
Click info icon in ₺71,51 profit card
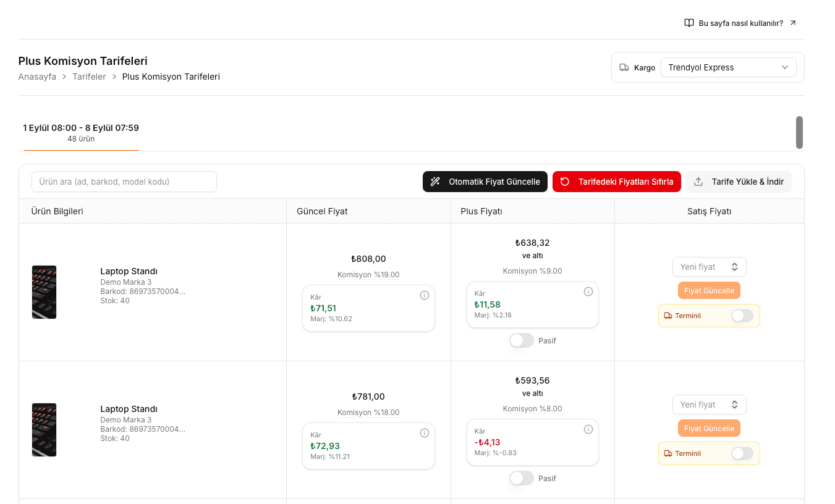pos(425,295)
